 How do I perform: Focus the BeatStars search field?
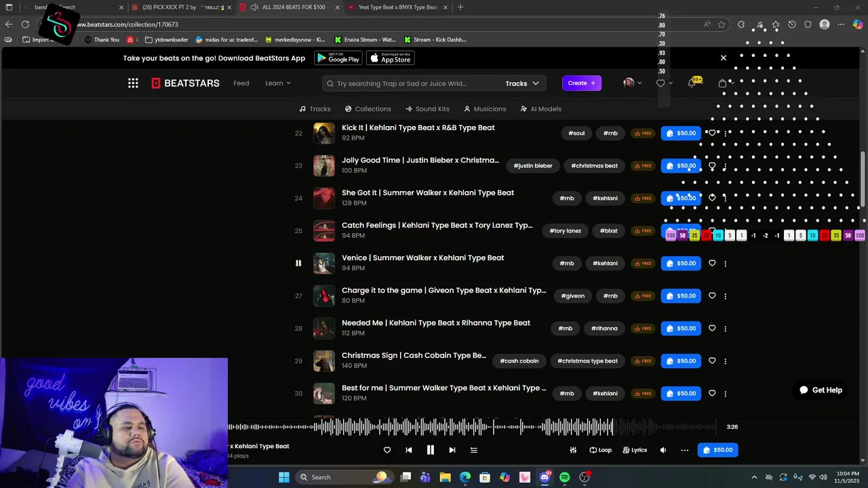[414, 83]
